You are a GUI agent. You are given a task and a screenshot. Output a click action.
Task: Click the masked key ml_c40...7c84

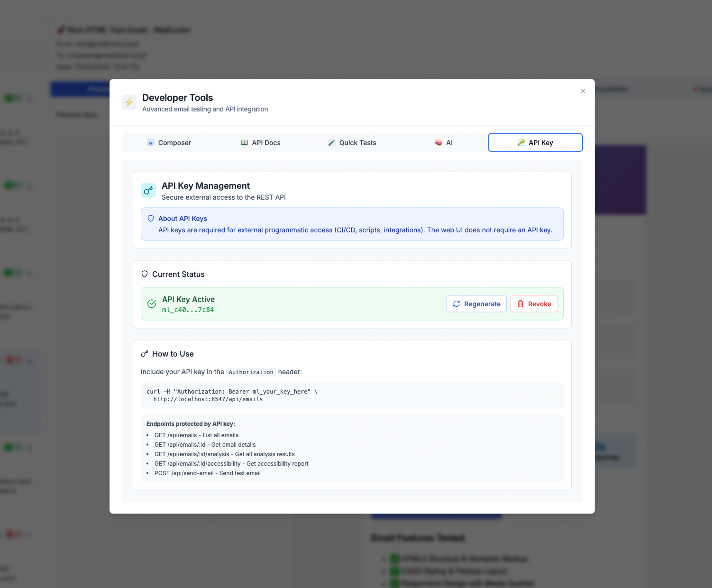pyautogui.click(x=188, y=310)
